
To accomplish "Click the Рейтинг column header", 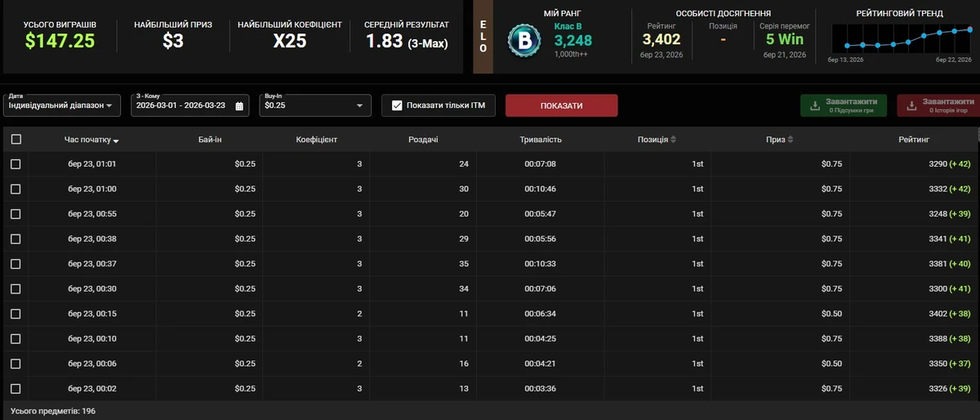I will click(913, 140).
